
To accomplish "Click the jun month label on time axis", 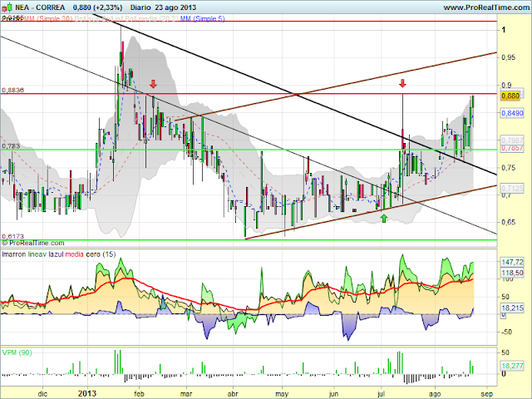I will 333,394.
